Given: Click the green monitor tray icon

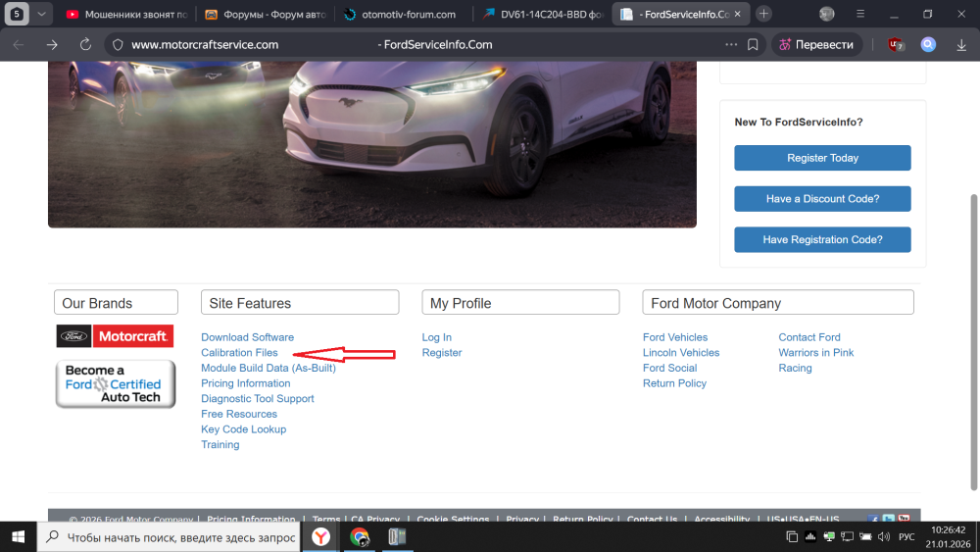Looking at the screenshot, I should tap(829, 537).
